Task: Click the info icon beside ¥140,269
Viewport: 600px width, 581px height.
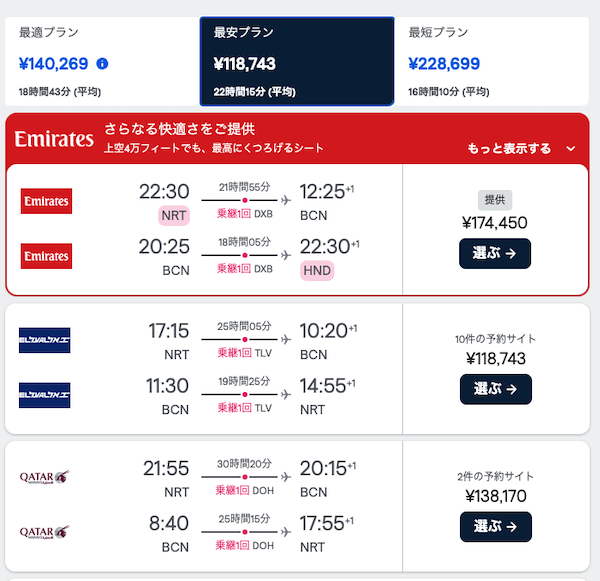Action: click(102, 64)
